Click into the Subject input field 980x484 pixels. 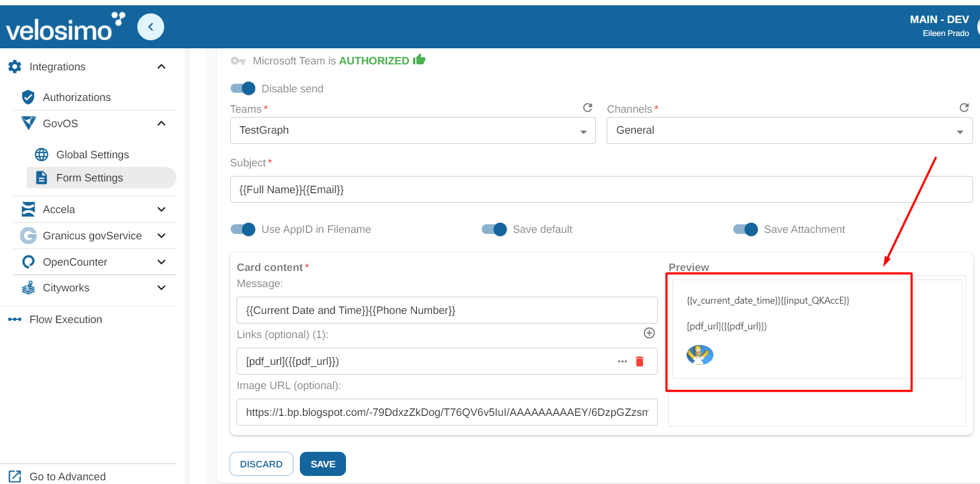[x=601, y=189]
